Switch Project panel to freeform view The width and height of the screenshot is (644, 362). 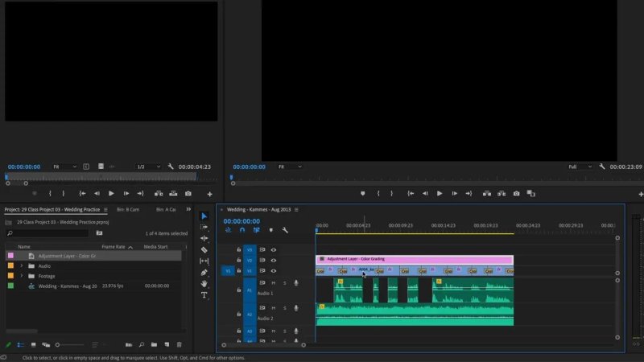click(x=46, y=345)
